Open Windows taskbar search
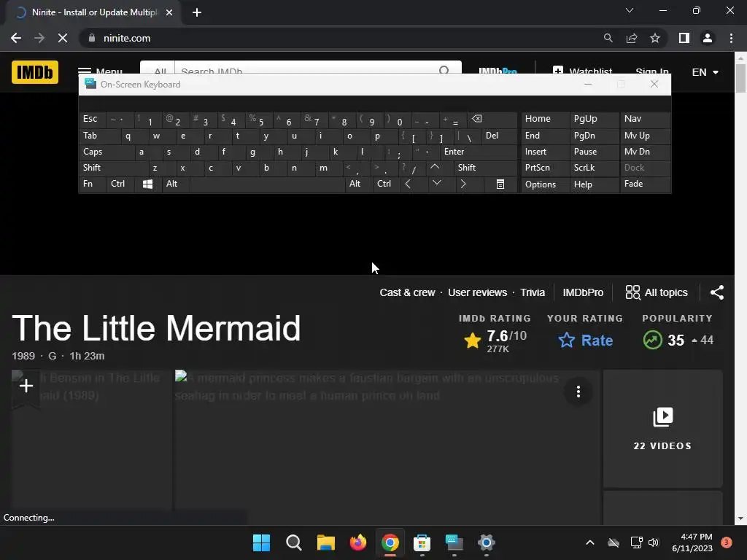The image size is (747, 560). (x=293, y=542)
